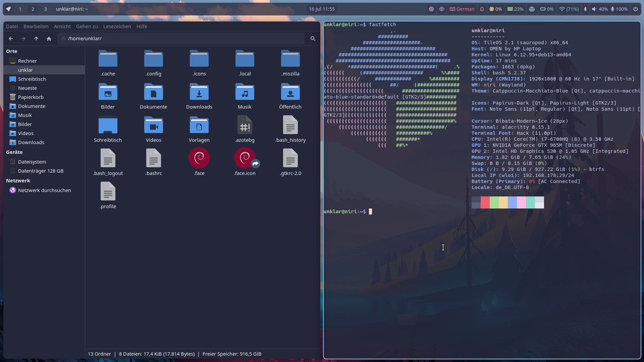The image size is (644, 362).
Task: Select the .local folder icon
Action: click(x=245, y=59)
